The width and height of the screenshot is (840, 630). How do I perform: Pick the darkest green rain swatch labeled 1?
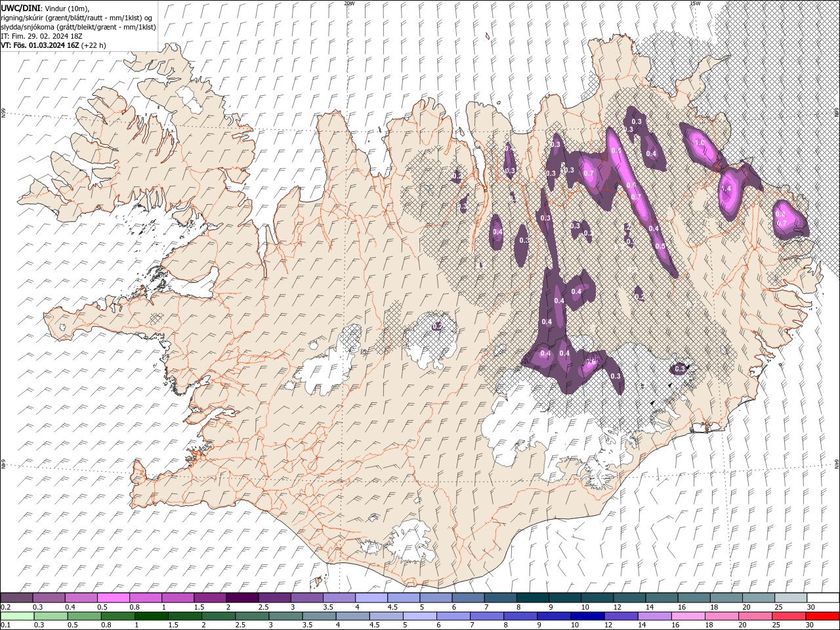tap(152, 616)
